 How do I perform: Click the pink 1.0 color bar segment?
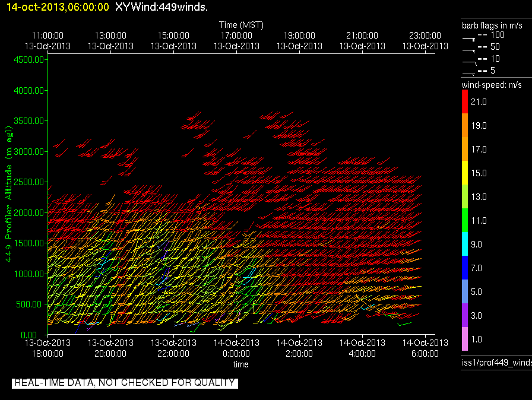[x=465, y=339]
